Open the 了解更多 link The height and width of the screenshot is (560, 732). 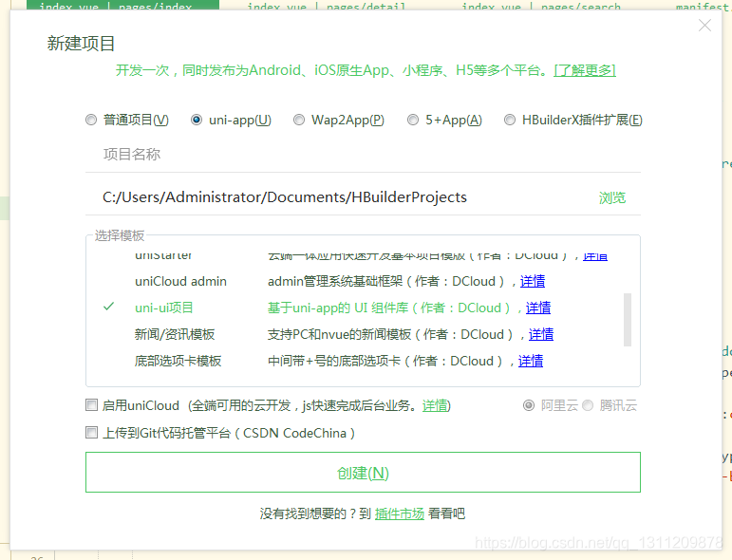(585, 70)
